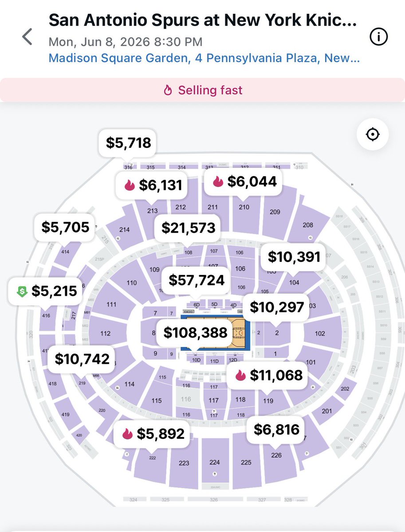Tap the flame icon on $5,892 tag
405x532 pixels.
(128, 434)
